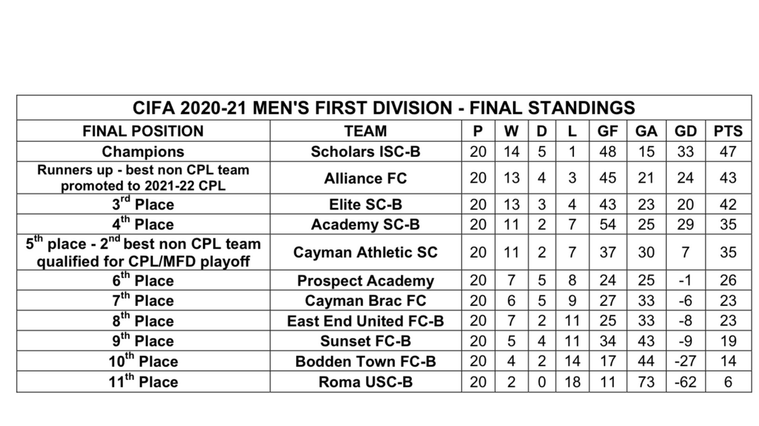
Task: Select the 11th Place position cell
Action: pos(143,381)
